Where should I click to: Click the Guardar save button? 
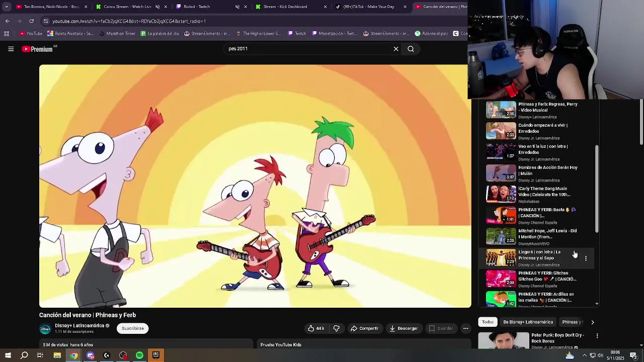coord(441,328)
